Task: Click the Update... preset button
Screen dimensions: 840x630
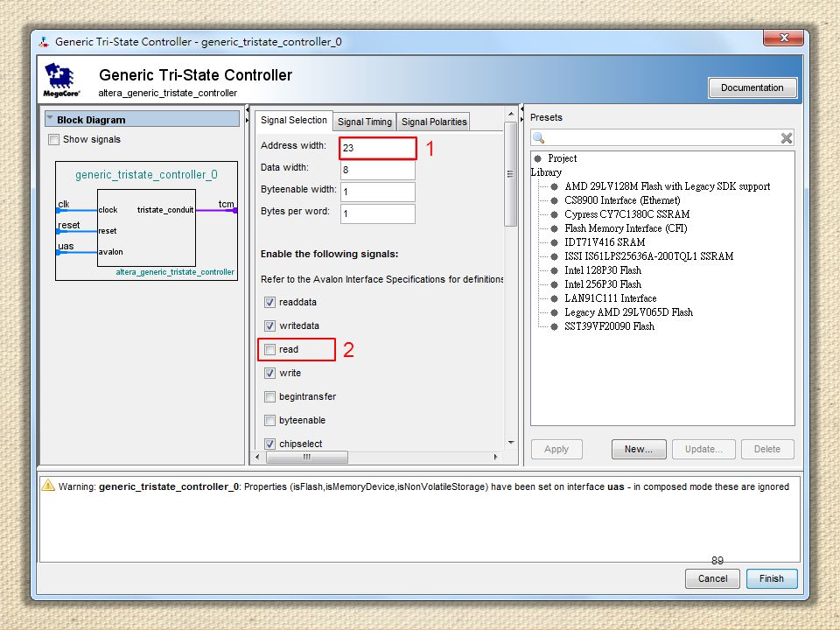Action: 703,449
